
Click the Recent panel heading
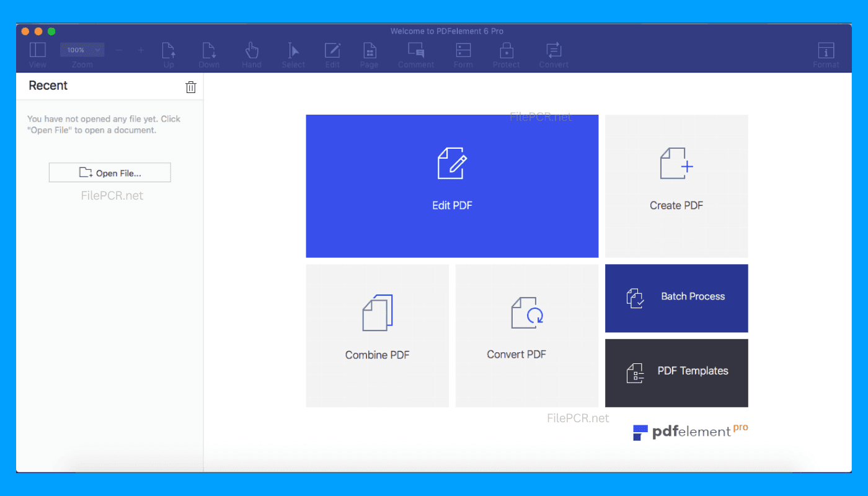pos(48,86)
